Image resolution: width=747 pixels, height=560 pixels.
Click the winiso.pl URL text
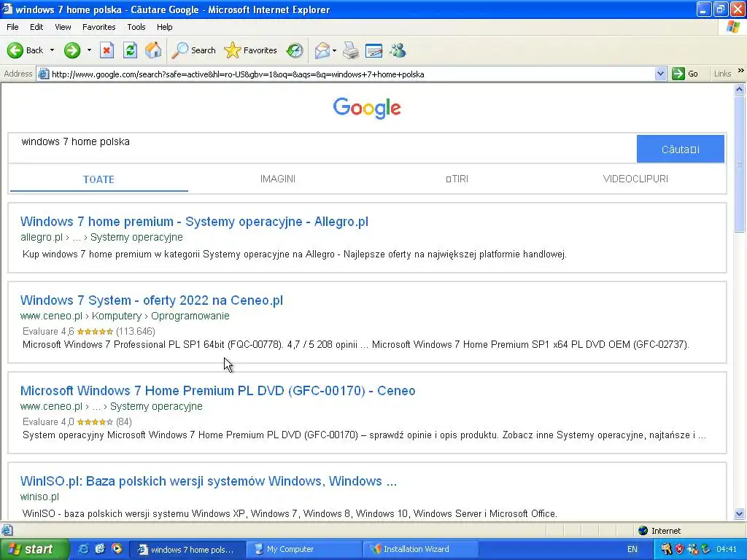[x=39, y=497]
